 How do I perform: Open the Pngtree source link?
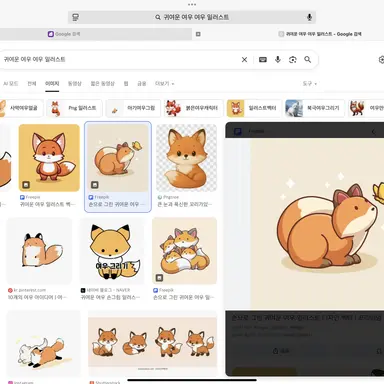click(168, 197)
